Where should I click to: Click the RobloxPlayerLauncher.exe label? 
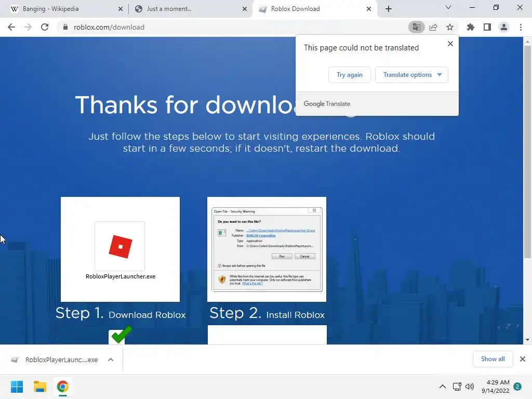click(121, 276)
